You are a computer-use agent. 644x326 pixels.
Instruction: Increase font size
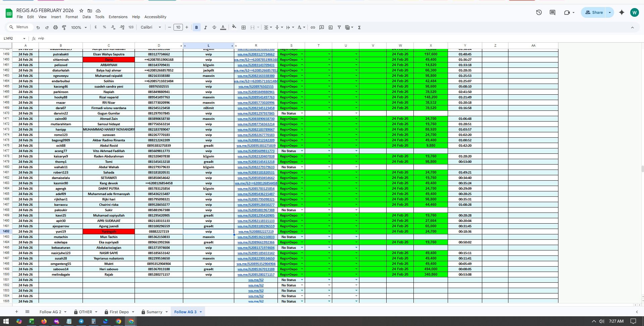tap(187, 28)
